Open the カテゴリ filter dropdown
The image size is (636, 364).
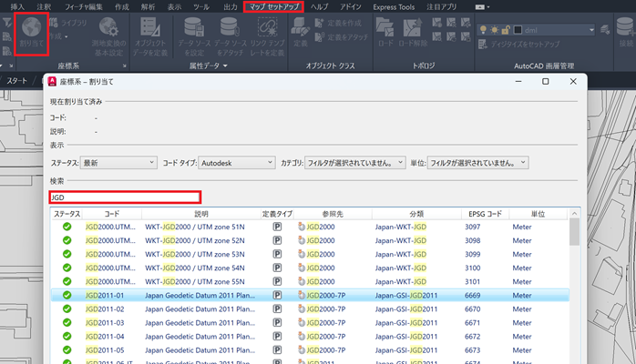tap(355, 163)
